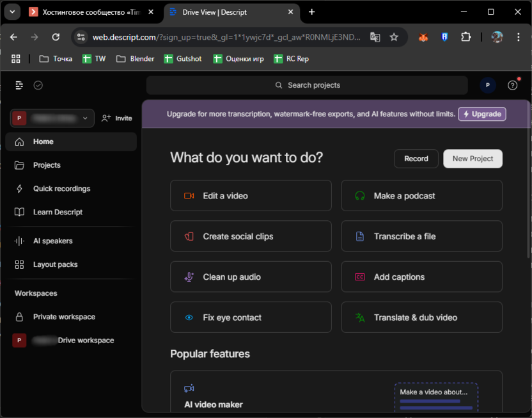This screenshot has width=532, height=418.
Task: Click the New Project button
Action: (x=473, y=159)
